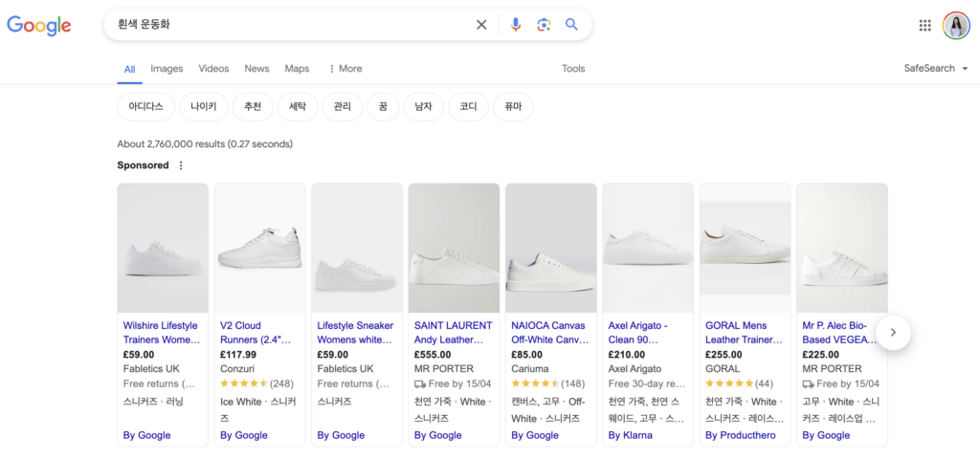
Task: Open the Sponsored three-dot options
Action: [x=181, y=165]
